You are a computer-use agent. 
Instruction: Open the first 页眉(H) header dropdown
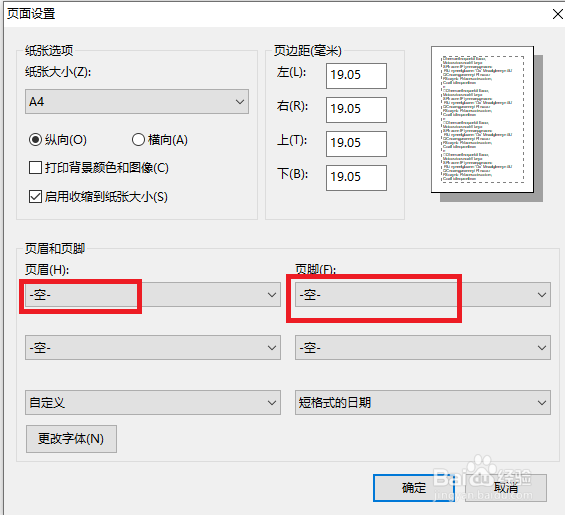pos(153,295)
